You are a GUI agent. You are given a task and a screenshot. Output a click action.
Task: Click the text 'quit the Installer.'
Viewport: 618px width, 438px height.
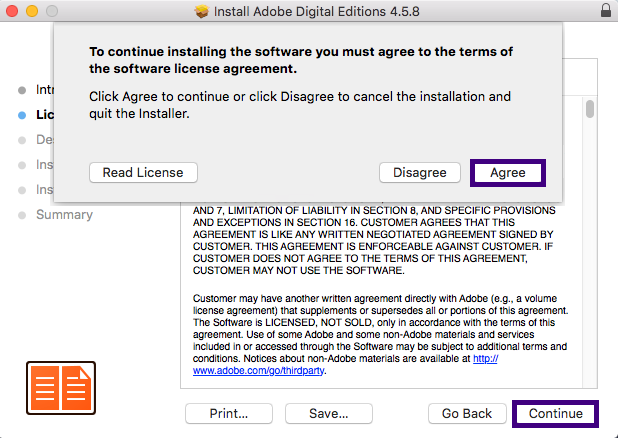(139, 114)
